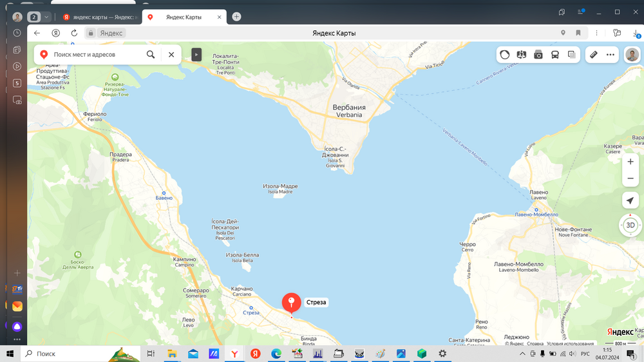644x362 pixels.
Task: Click the traffic layer icon on map toolbar
Action: [504, 55]
